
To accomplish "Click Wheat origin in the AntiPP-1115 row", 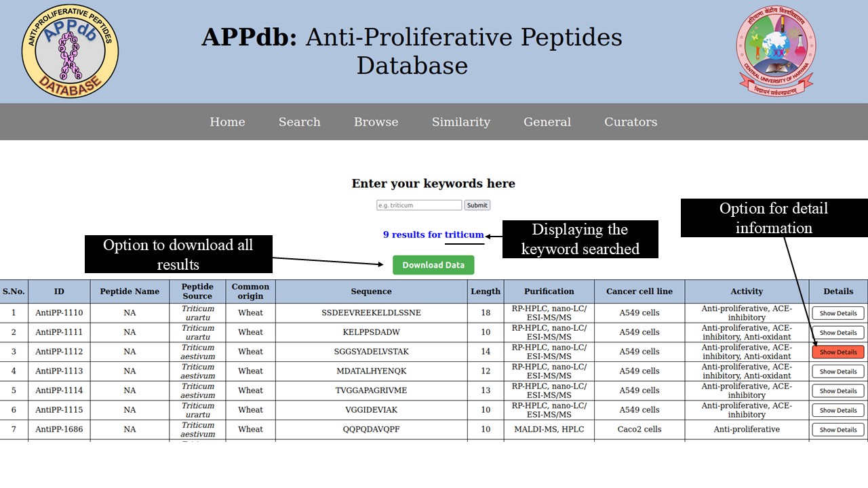I will [x=250, y=410].
